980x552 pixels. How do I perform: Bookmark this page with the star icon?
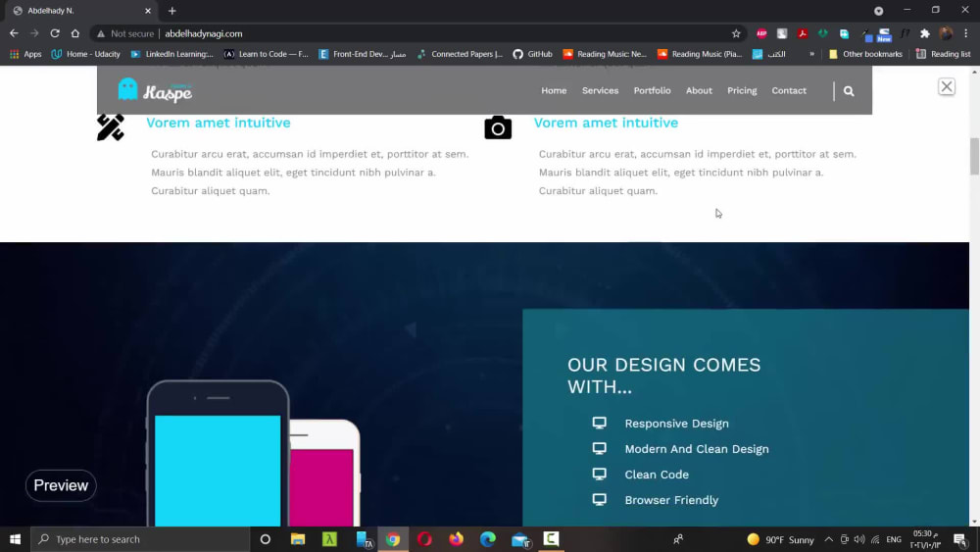pyautogui.click(x=736, y=33)
